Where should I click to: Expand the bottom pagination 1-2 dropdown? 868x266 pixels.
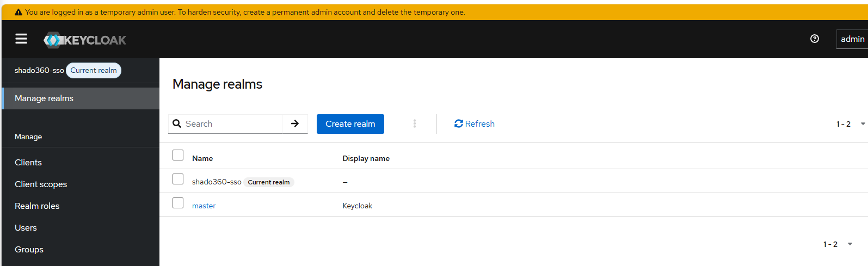point(838,244)
